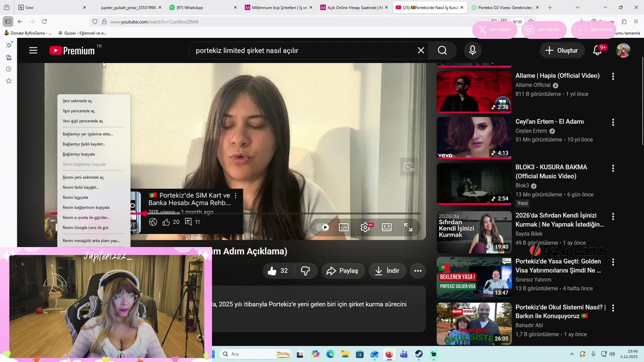
Task: Open File Explorer from the taskbar
Action: (x=345, y=354)
